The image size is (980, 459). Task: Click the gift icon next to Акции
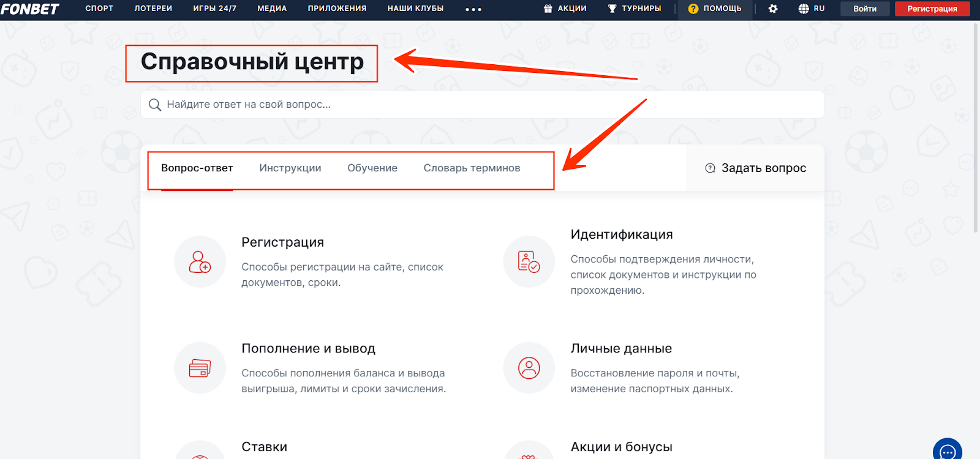click(548, 9)
